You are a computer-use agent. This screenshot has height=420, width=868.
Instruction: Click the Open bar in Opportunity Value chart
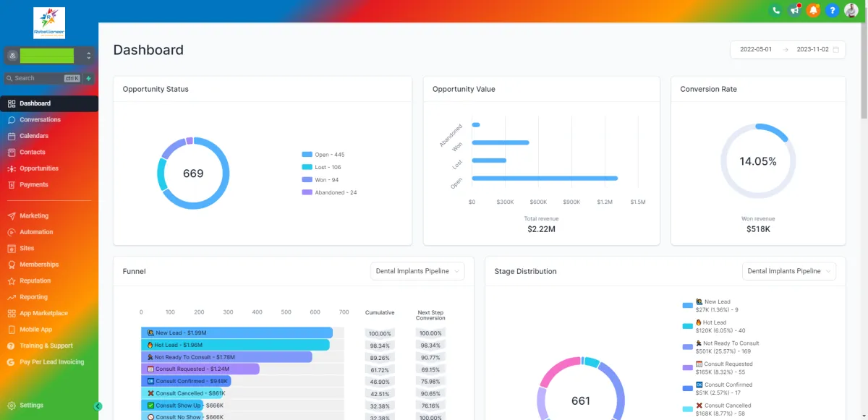[x=545, y=178]
